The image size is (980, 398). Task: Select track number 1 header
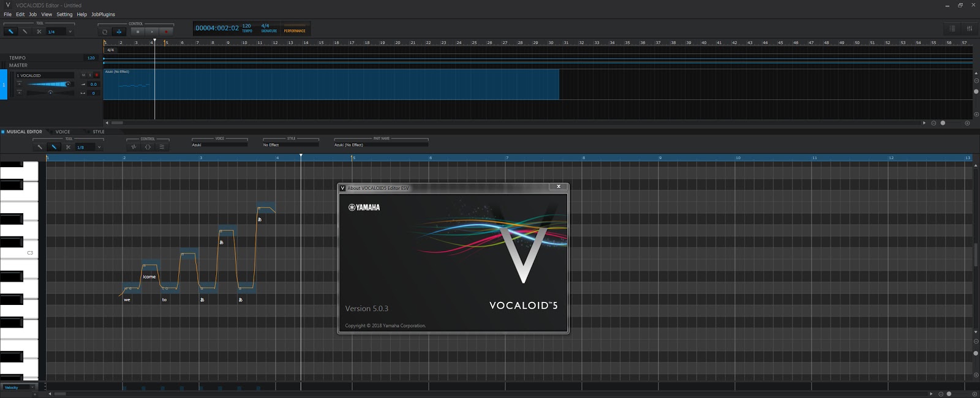pos(4,84)
